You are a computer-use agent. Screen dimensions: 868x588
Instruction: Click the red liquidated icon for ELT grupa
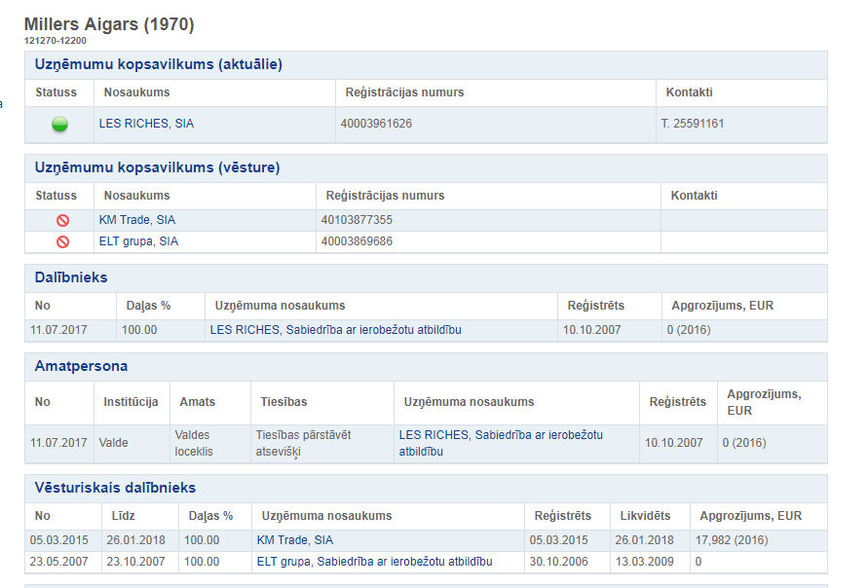point(62,241)
